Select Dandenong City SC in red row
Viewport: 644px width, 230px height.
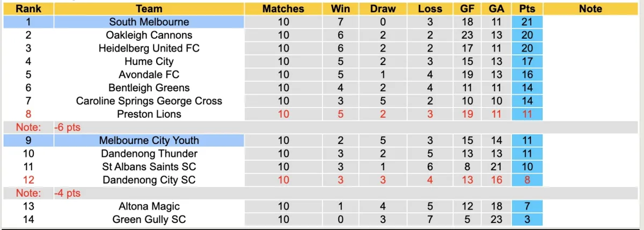click(149, 180)
